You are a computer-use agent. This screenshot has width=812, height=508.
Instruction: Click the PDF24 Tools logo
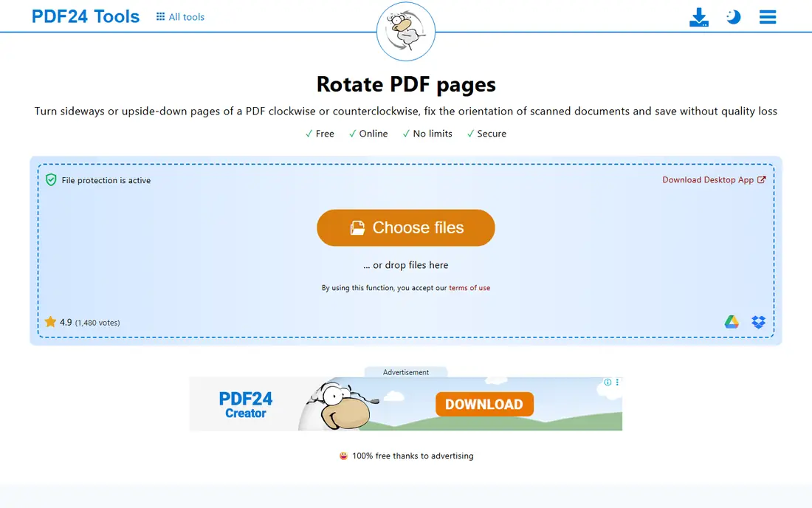(86, 16)
